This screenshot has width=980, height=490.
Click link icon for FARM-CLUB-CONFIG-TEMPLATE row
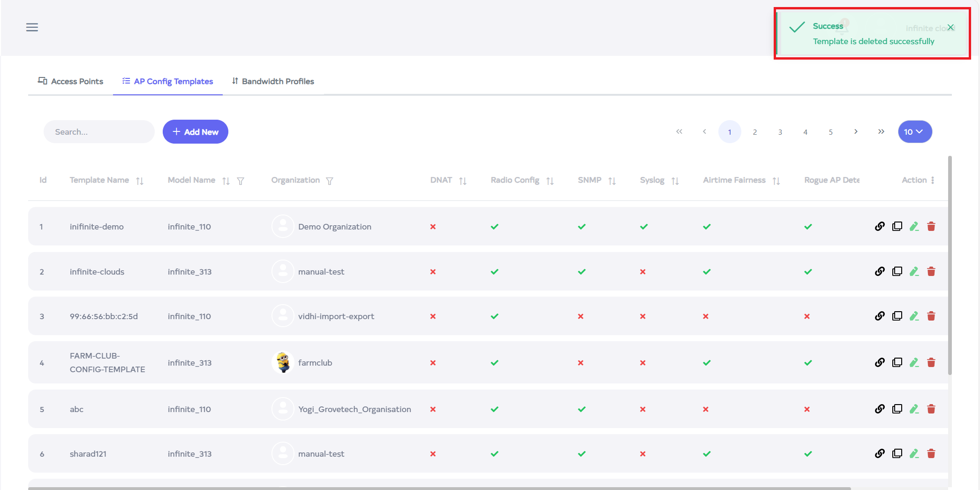[x=880, y=362]
